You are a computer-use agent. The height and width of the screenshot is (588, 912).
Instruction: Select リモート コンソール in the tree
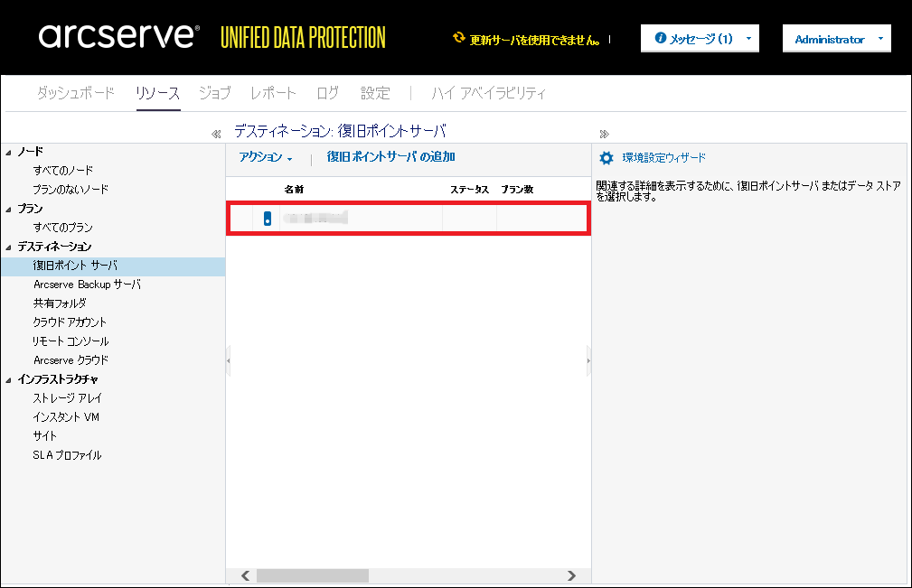71,341
